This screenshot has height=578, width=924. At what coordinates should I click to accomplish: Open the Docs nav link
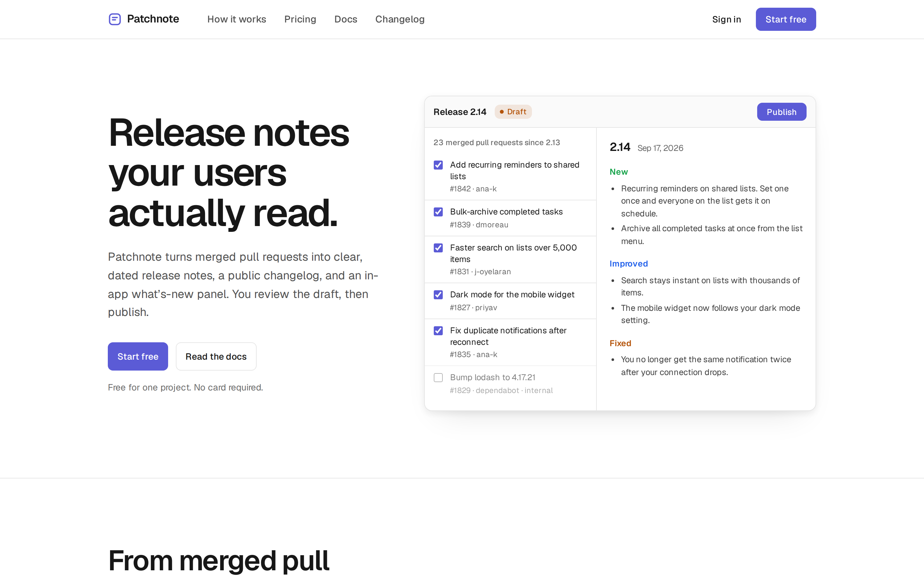click(x=346, y=19)
